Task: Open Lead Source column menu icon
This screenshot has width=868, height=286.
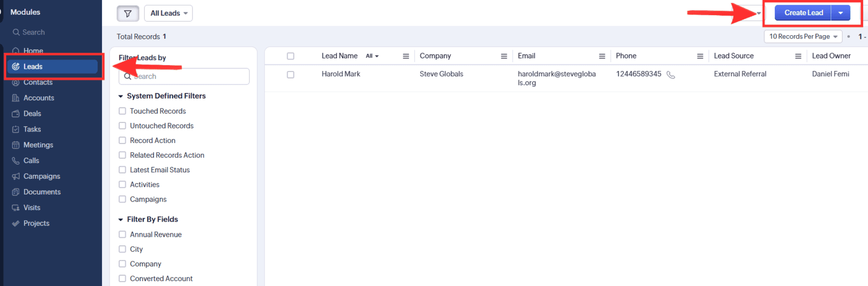Action: point(798,56)
